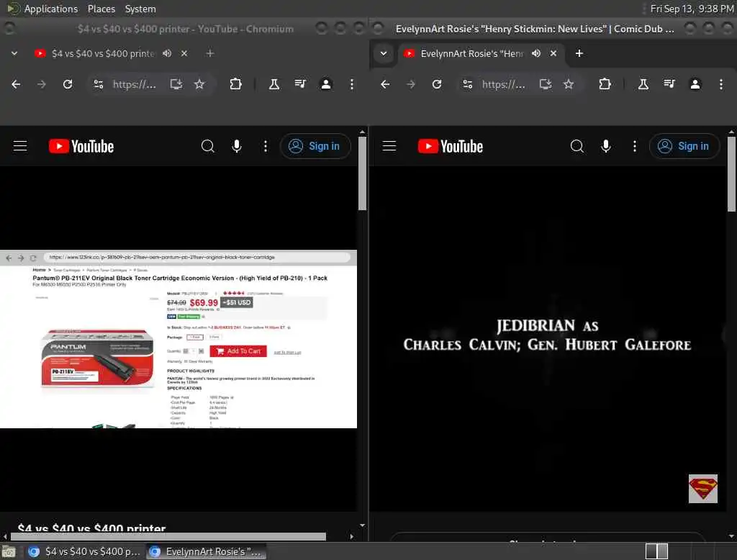Reload page in right Chromium window

click(437, 84)
